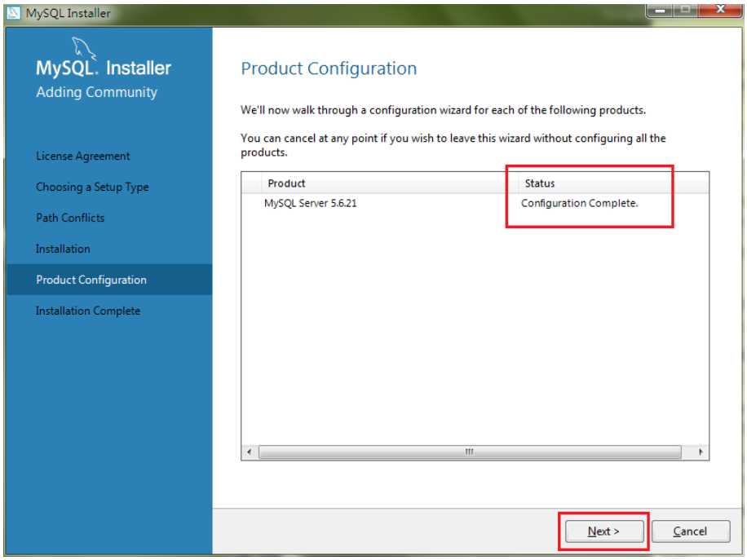Screen dimensions: 747x560
Task: Click the Configuration Complete status cell
Action: 579,203
